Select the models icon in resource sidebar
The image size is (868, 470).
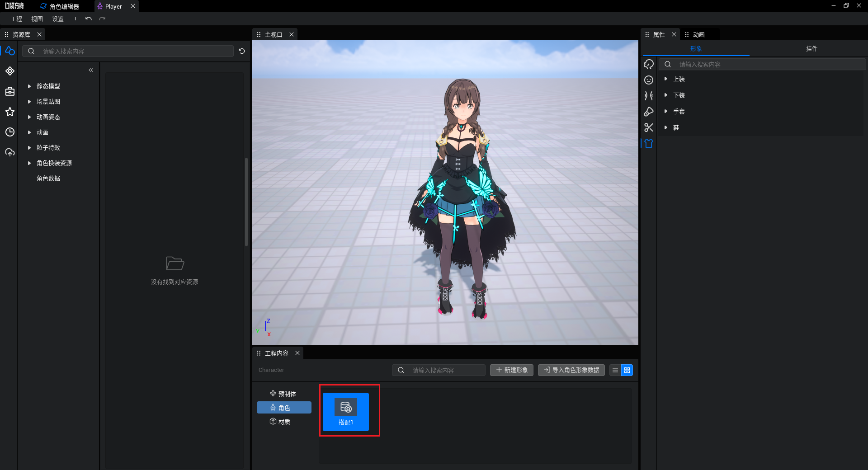[x=10, y=51]
